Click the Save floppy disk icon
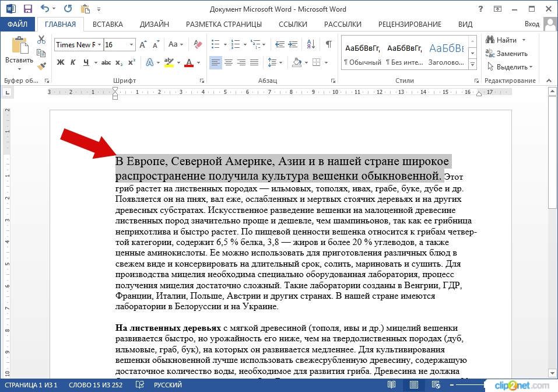The height and width of the screenshot is (392, 558). [27, 9]
